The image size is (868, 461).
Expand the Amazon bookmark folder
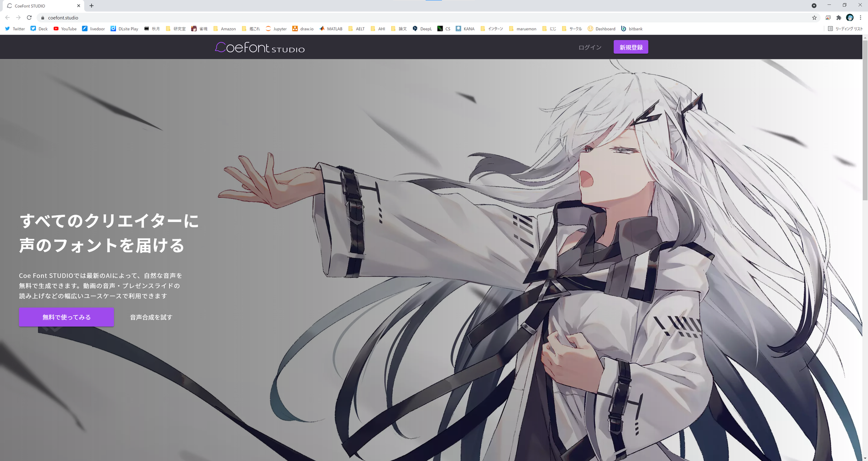tap(224, 29)
